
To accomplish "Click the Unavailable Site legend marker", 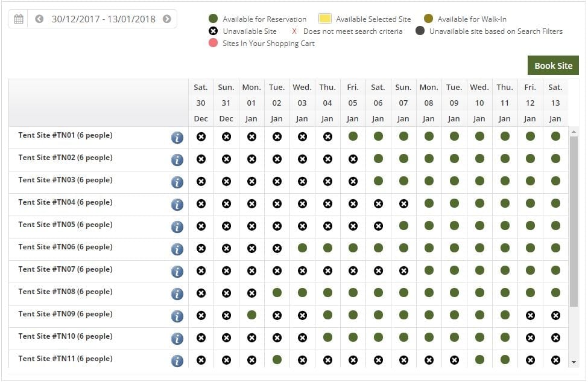I will 213,31.
